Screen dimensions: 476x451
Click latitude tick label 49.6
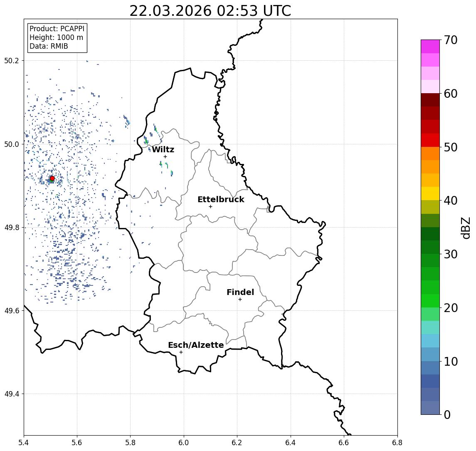(11, 311)
